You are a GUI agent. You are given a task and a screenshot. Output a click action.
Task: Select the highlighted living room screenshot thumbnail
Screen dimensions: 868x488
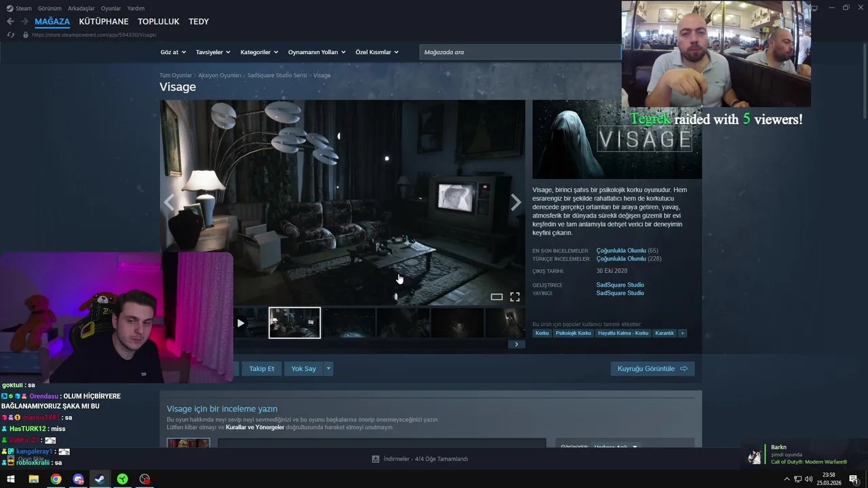coord(294,323)
